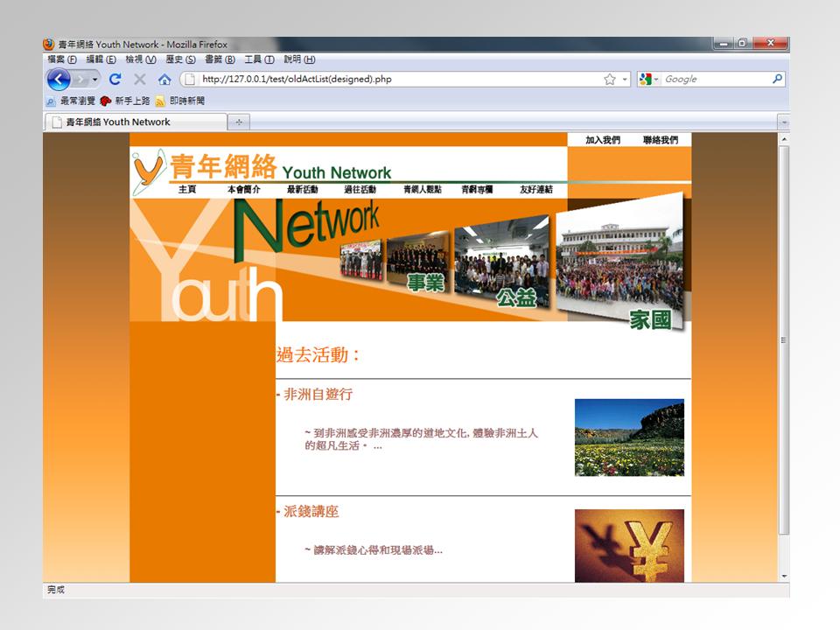Screen dimensions: 840x630
Task: Click the stop loading X icon
Action: point(140,80)
